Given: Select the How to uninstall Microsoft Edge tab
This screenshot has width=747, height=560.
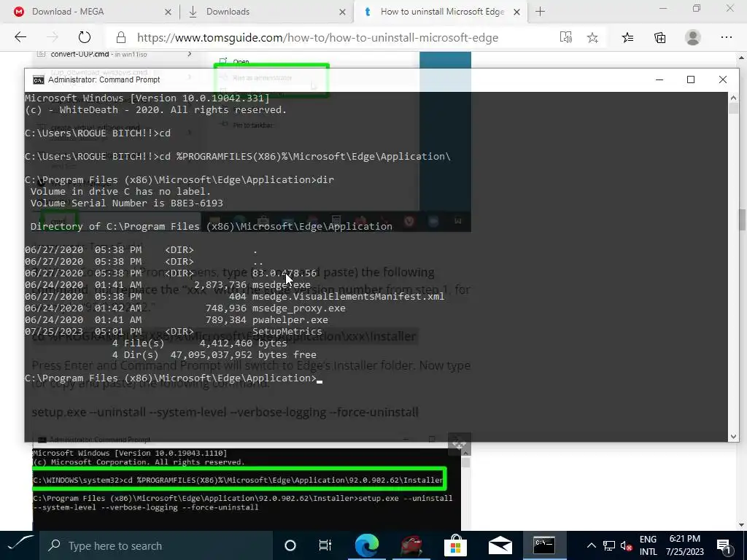Looking at the screenshot, I should (x=441, y=12).
